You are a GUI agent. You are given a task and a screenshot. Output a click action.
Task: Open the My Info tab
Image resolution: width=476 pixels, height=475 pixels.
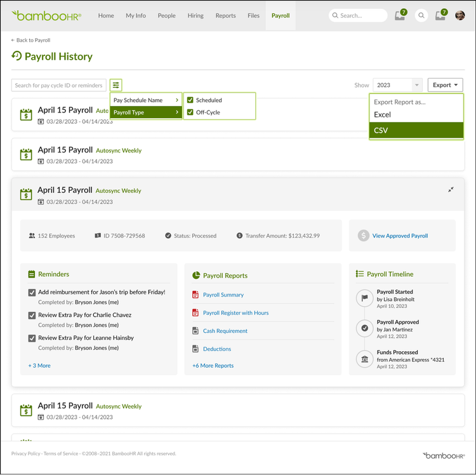pyautogui.click(x=136, y=15)
